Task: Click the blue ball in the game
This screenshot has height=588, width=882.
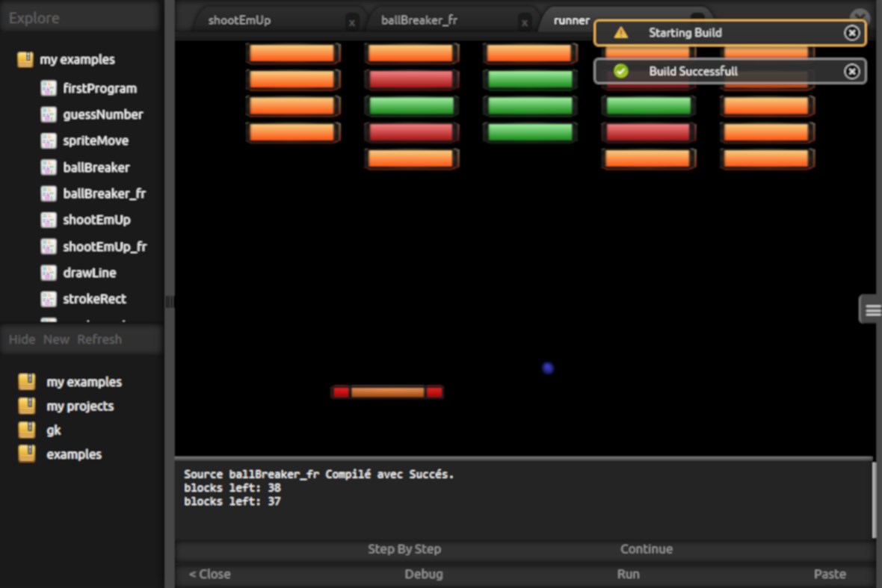Action: 548,368
